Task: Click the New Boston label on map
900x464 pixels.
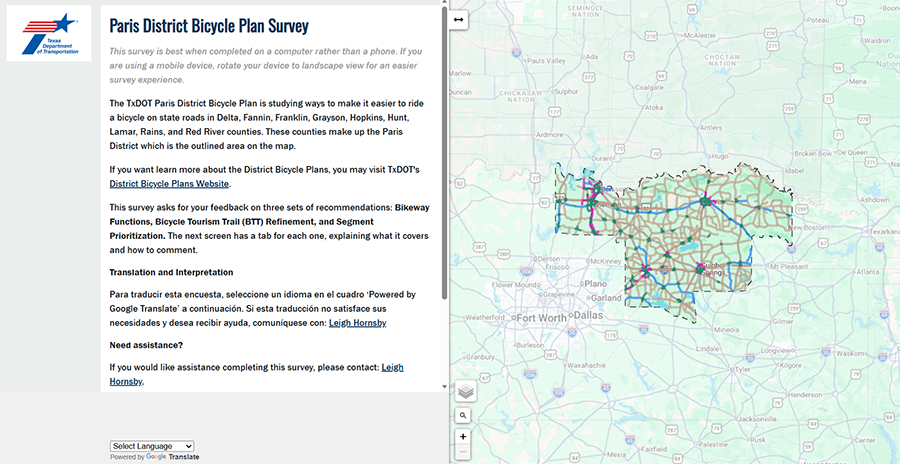Action: click(x=809, y=228)
